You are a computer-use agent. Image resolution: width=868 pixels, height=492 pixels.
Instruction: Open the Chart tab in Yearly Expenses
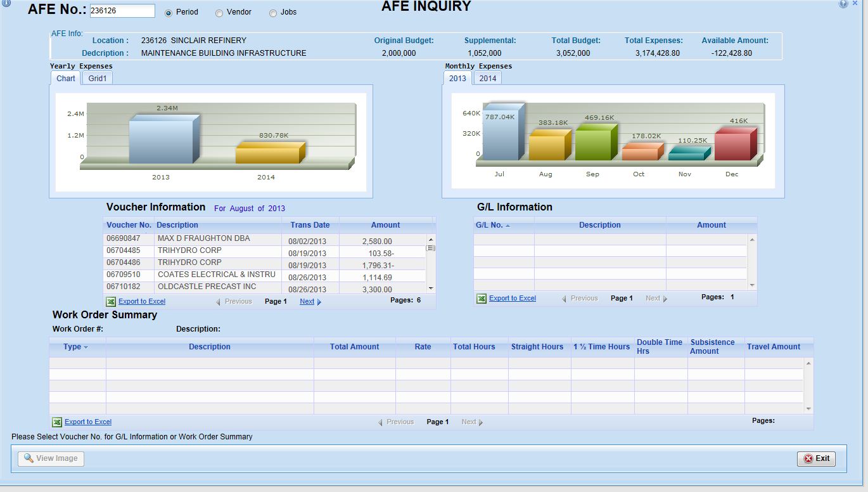tap(65, 79)
